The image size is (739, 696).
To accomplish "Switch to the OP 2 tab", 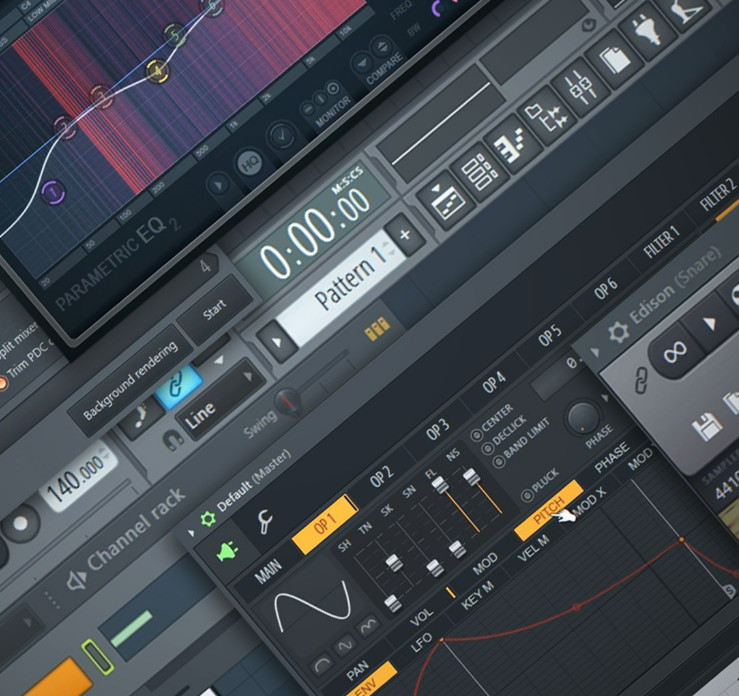I will click(x=381, y=477).
